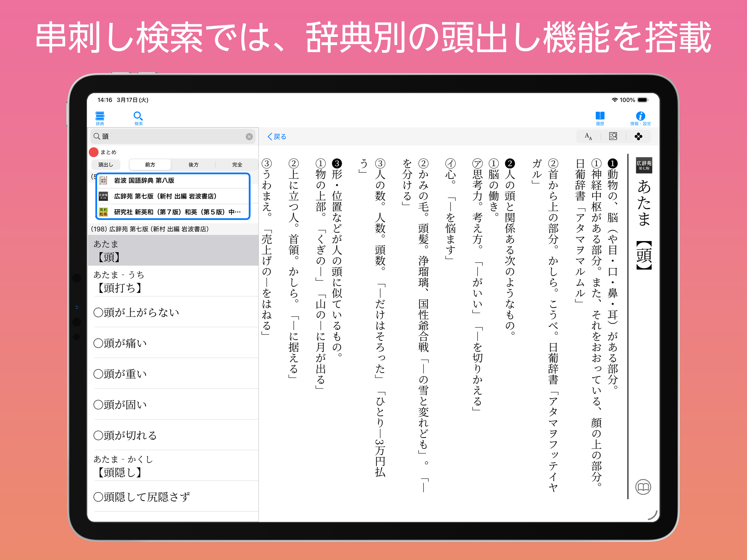Select the 検索 search magnifier icon

(138, 118)
